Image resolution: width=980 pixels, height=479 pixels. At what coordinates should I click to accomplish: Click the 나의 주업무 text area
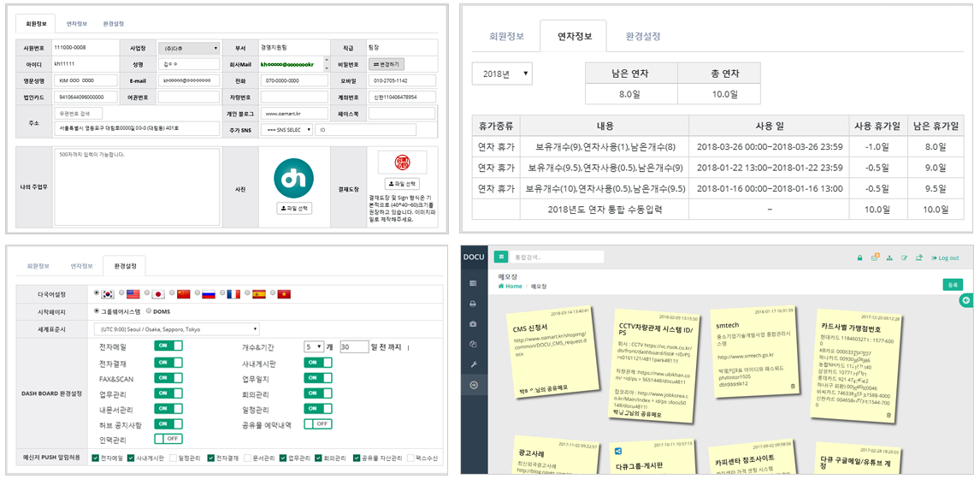click(137, 186)
